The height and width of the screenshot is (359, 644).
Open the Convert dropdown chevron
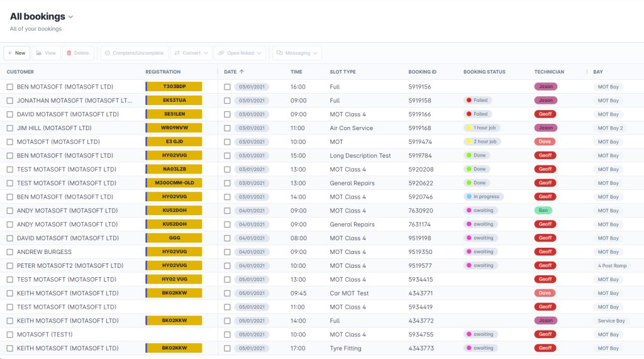click(x=206, y=53)
